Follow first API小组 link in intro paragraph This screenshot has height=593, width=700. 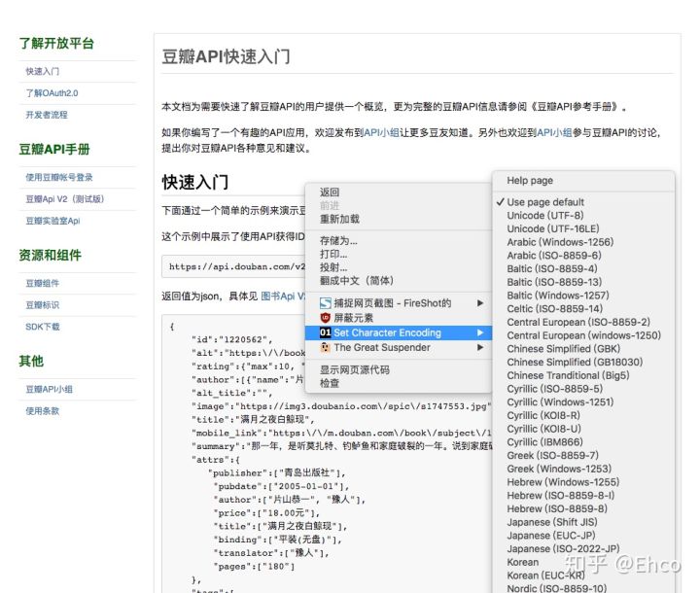pos(382,132)
